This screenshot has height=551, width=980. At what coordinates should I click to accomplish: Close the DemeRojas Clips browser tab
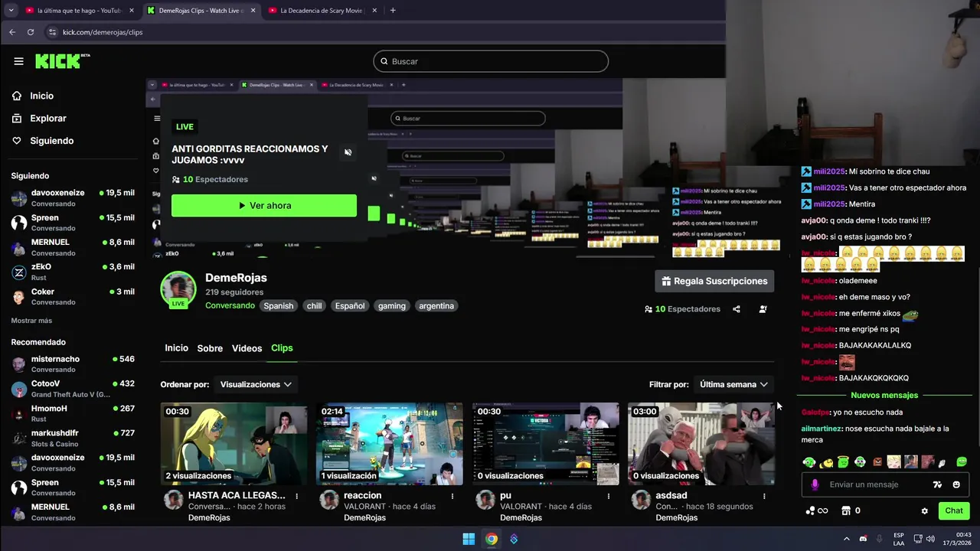pos(252,11)
